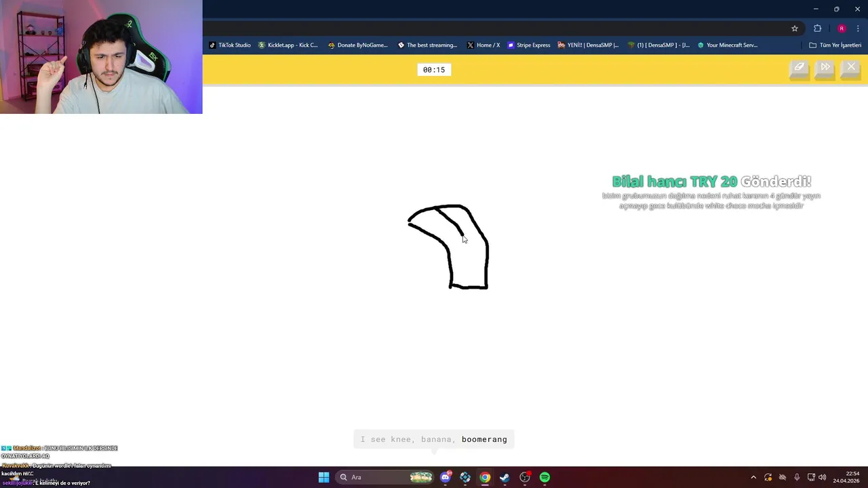The height and width of the screenshot is (488, 868).
Task: Show hidden system tray icons
Action: pyautogui.click(x=753, y=477)
